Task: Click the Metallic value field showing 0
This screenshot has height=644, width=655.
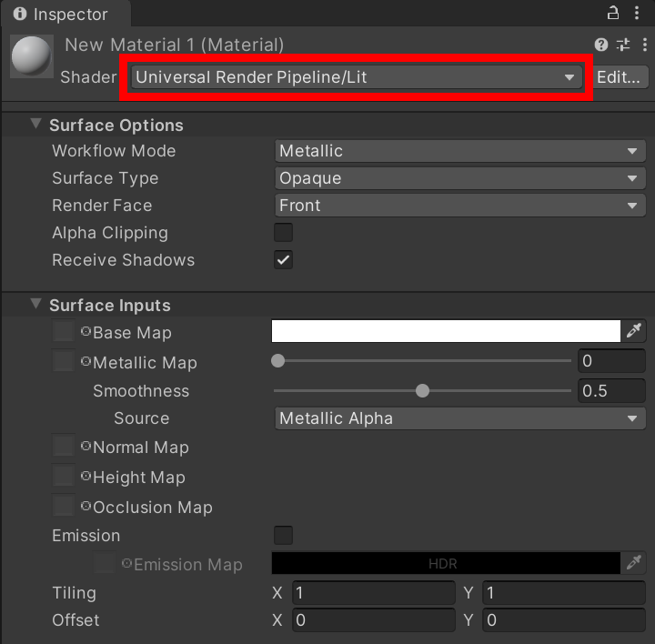Action: (x=611, y=360)
